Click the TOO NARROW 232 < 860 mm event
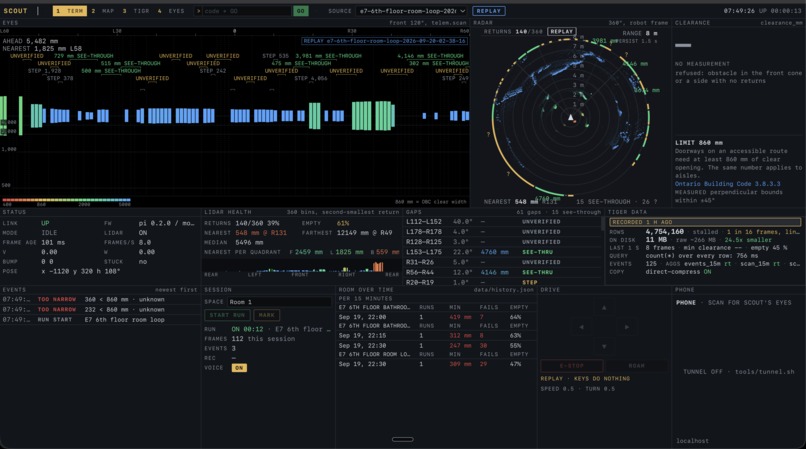The height and width of the screenshot is (449, 806). tap(100, 310)
